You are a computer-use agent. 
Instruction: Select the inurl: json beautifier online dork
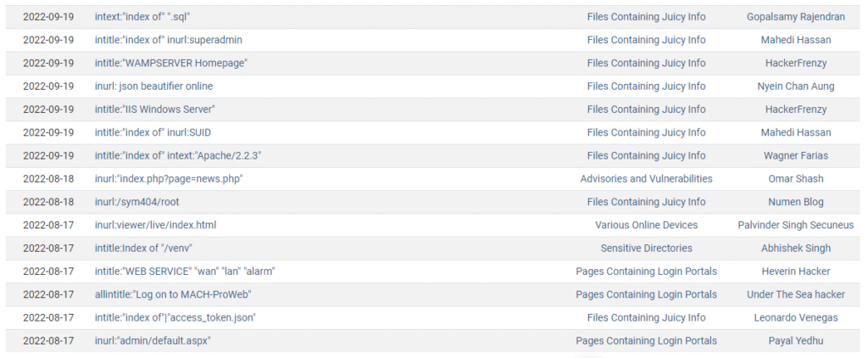pos(153,86)
